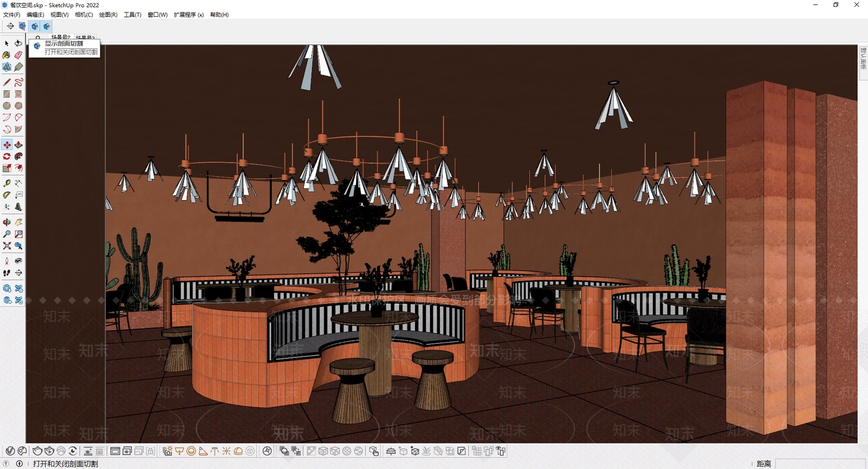Select the Scale tool

tap(7, 169)
